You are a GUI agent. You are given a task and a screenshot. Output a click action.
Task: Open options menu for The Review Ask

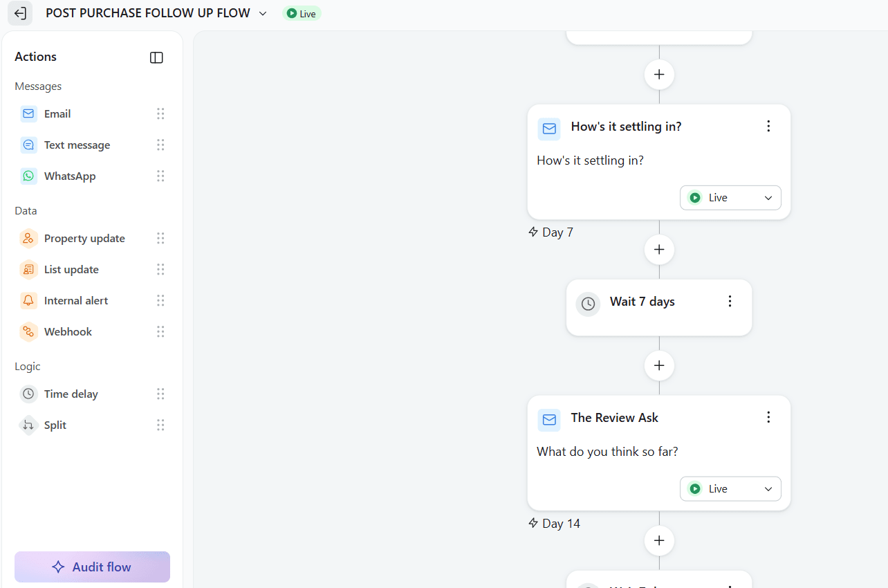pos(768,417)
